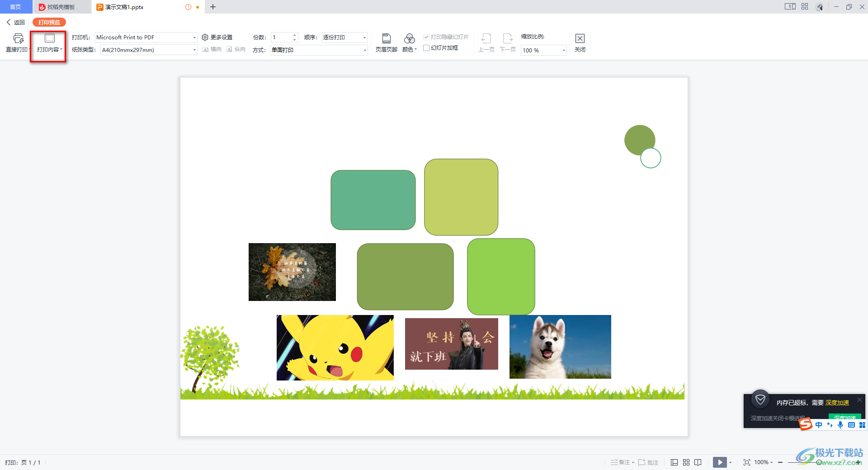Open the 颜色 color options
This screenshot has width=868, height=470.
tap(410, 43)
